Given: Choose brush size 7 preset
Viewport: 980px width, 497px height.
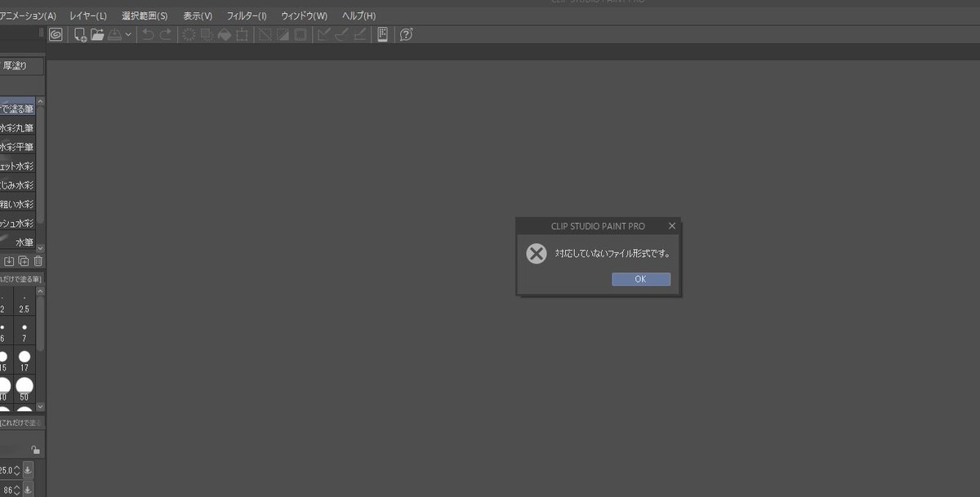Looking at the screenshot, I should tap(24, 332).
